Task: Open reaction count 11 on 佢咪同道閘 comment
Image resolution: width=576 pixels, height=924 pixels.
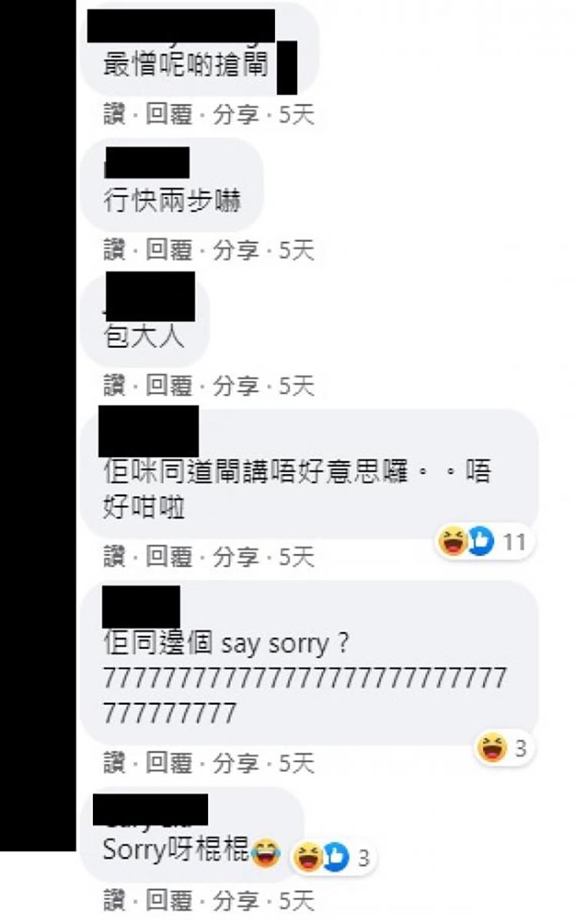Action: tap(515, 542)
